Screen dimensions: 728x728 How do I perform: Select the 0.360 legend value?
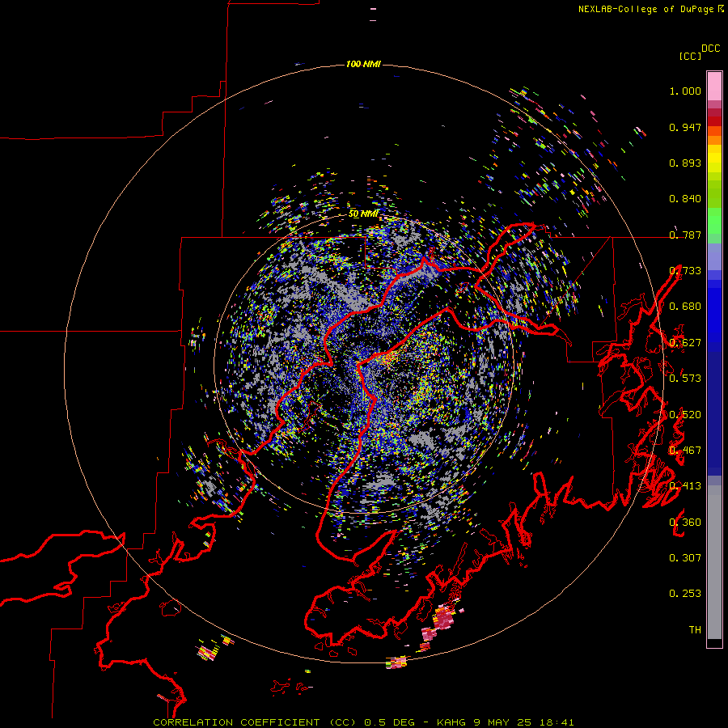pos(685,523)
